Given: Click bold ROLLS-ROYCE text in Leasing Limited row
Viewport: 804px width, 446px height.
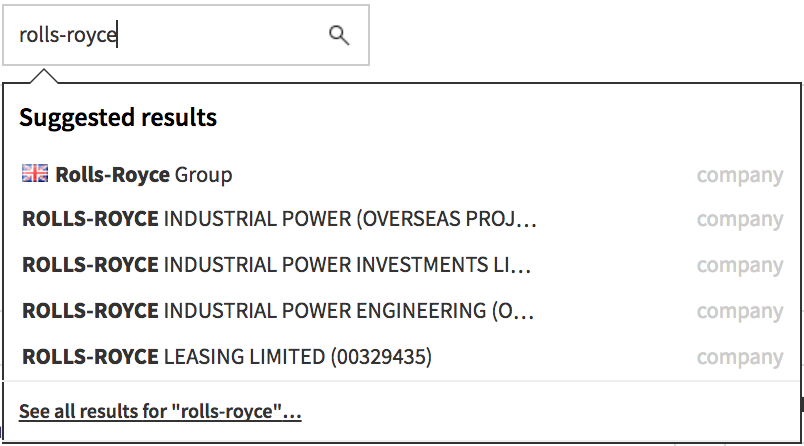Looking at the screenshot, I should point(90,357).
